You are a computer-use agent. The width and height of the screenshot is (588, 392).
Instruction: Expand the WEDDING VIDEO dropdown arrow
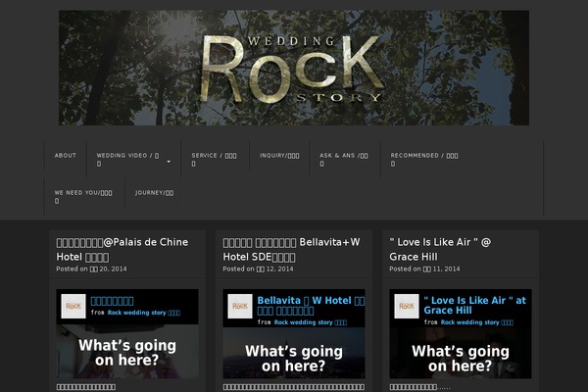[169, 162]
